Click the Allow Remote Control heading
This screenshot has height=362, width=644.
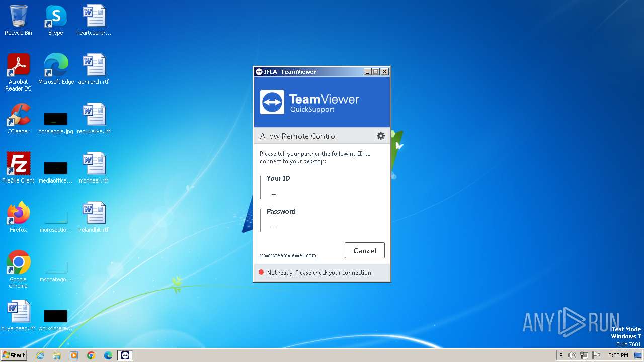pos(298,136)
